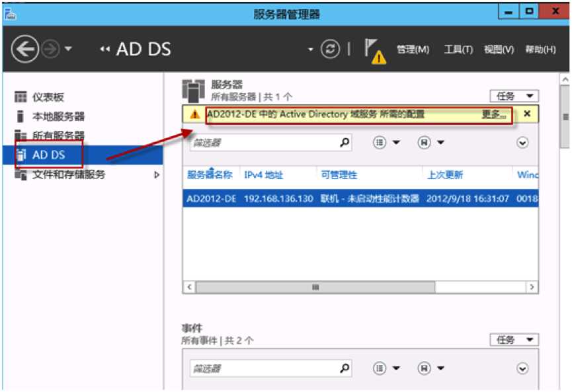The width and height of the screenshot is (572, 392).
Task: Sort by 可管理性 column header
Action: 339,175
